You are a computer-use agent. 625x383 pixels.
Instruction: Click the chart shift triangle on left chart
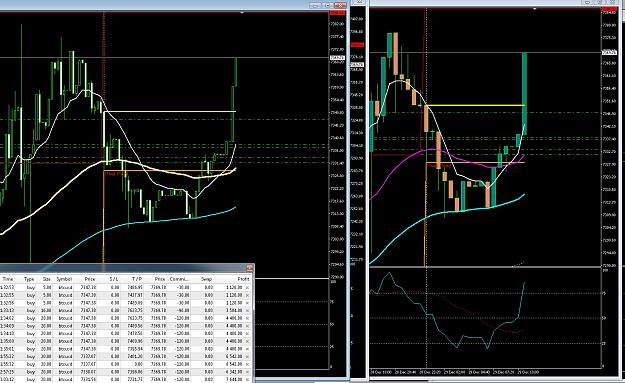point(242,13)
